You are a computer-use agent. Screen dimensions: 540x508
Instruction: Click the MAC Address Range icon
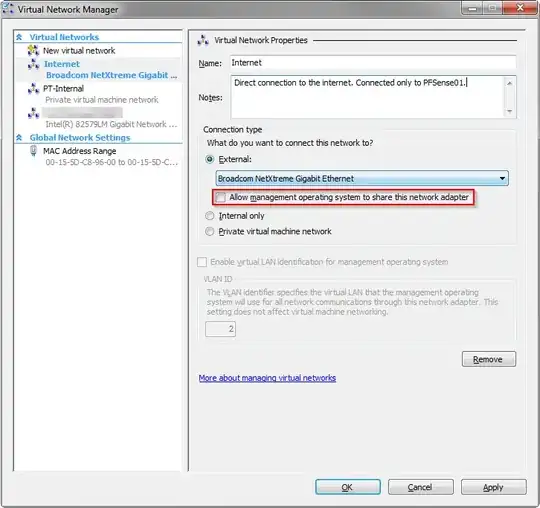[x=33, y=151]
